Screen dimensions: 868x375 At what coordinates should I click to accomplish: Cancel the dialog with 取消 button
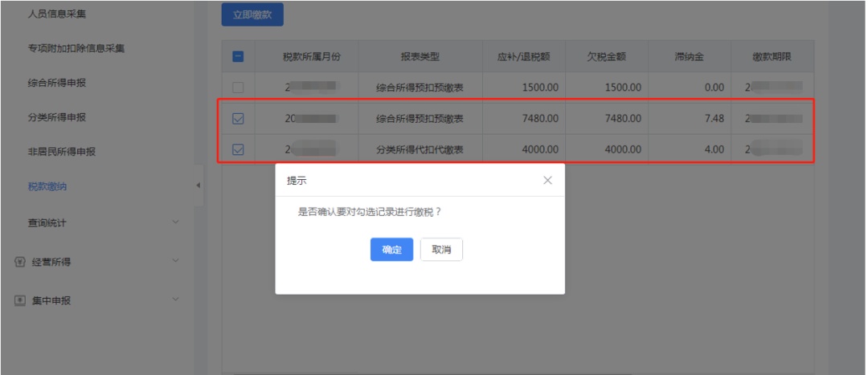[x=441, y=250]
